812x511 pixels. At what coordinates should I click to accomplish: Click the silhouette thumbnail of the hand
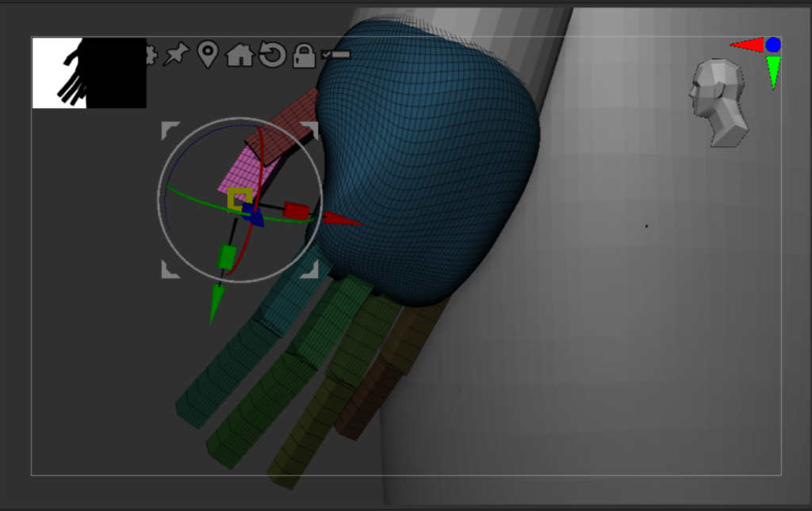click(71, 73)
